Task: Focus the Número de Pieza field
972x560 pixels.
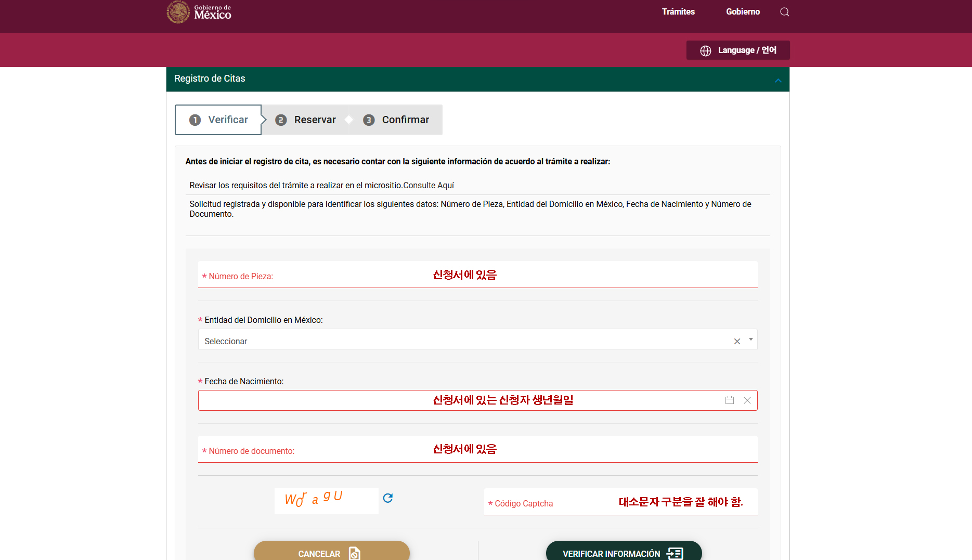Action: click(477, 275)
